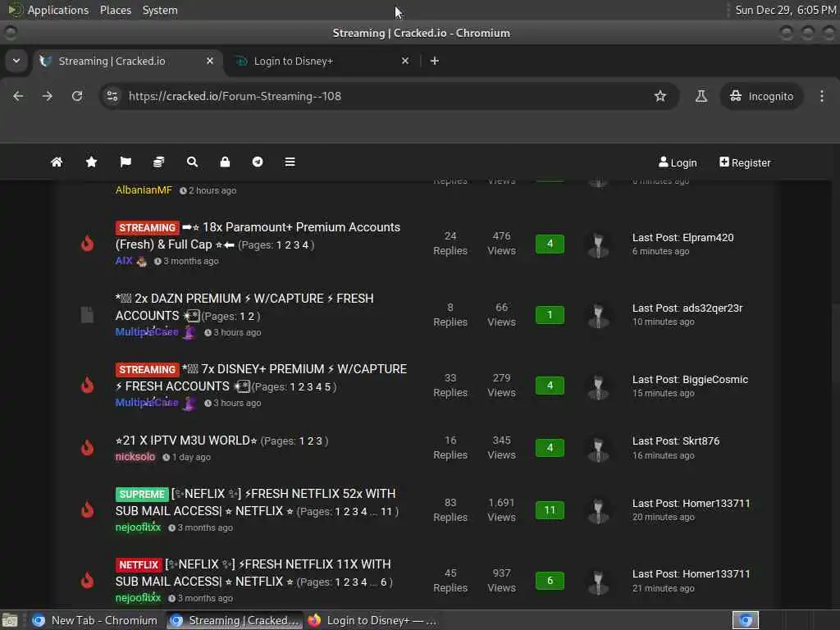
Task: Open the 7x DISNEY+ PREMIUM thread
Action: [262, 377]
